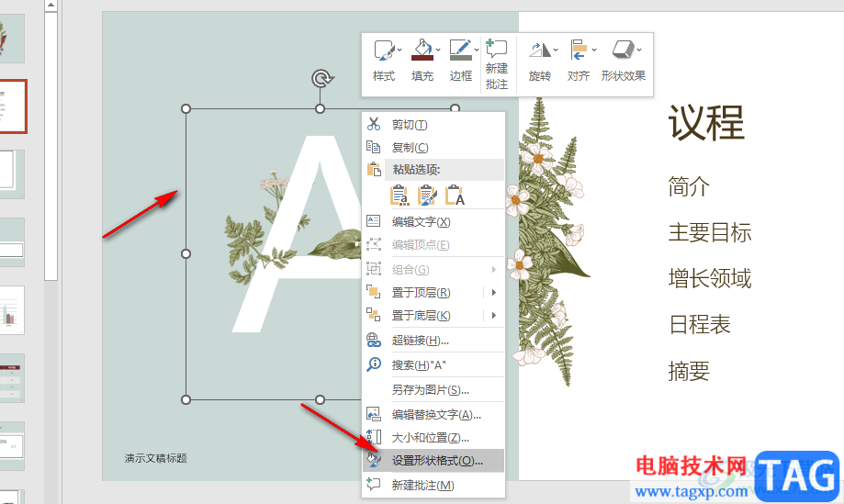Paste as picture icon
Image resolution: width=844 pixels, height=504 pixels.
pos(427,196)
